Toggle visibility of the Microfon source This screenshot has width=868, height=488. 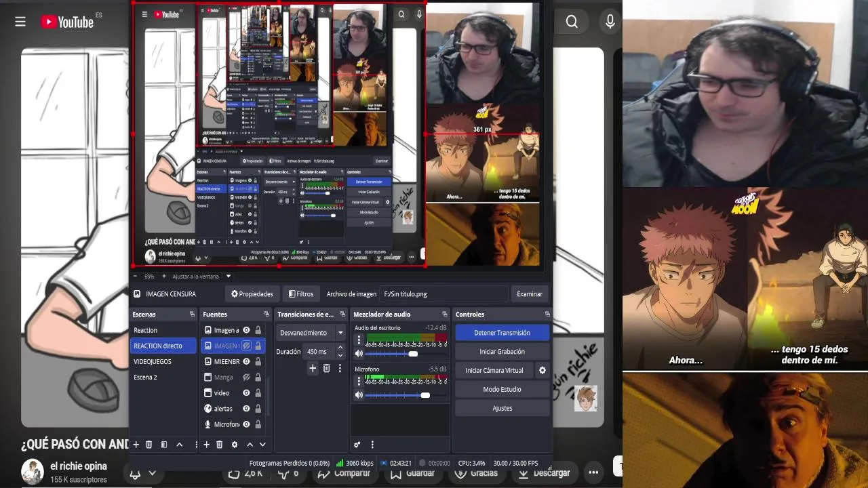[x=246, y=424]
